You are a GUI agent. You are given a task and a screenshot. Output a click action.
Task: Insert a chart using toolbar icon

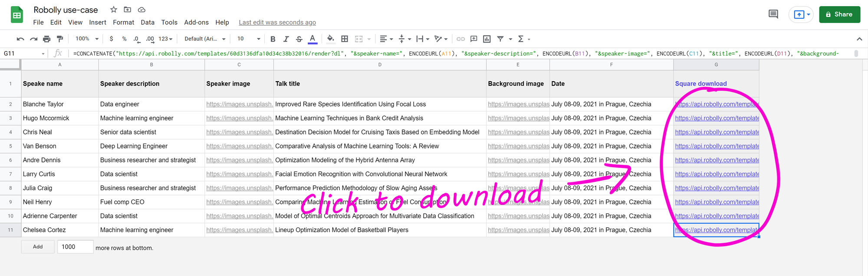(487, 39)
